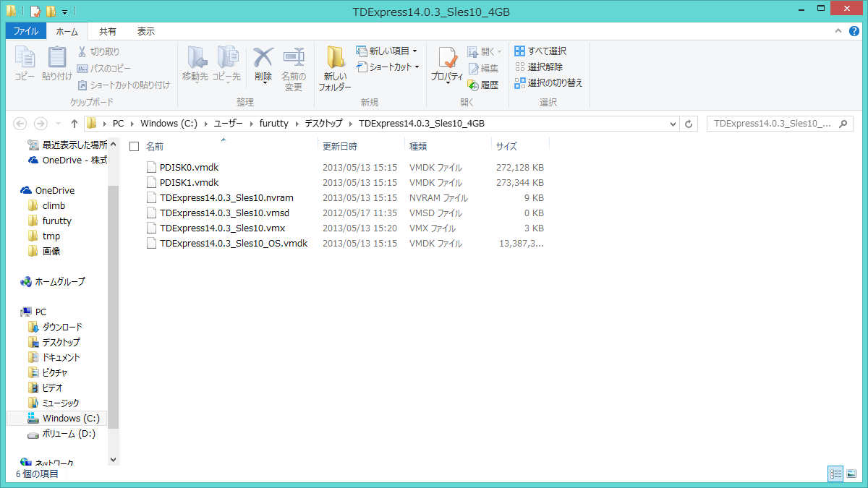This screenshot has height=488, width=868.
Task: Open the Move to (移動先) button
Action: click(195, 64)
